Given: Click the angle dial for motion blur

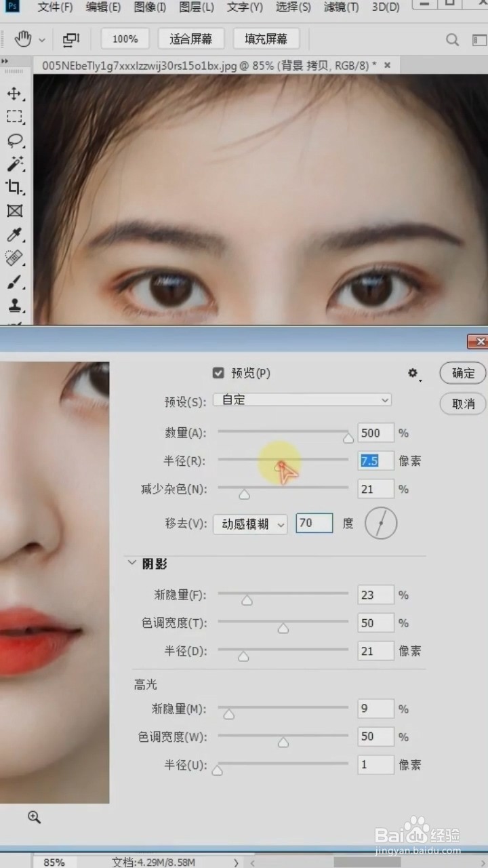Looking at the screenshot, I should [x=381, y=524].
